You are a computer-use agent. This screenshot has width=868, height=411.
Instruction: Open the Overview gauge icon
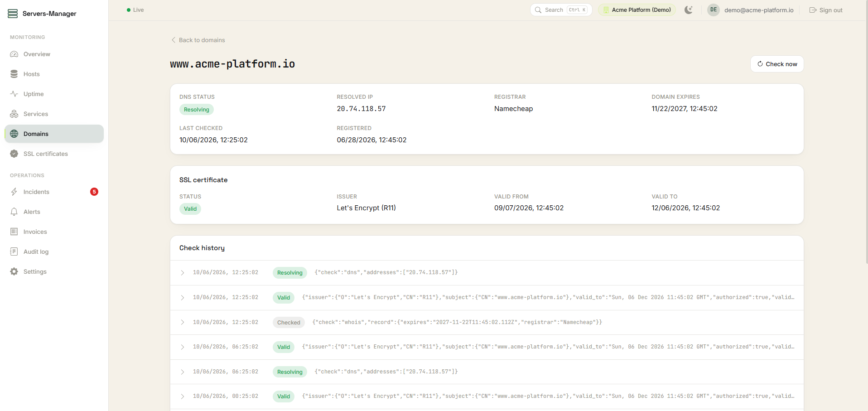(14, 54)
